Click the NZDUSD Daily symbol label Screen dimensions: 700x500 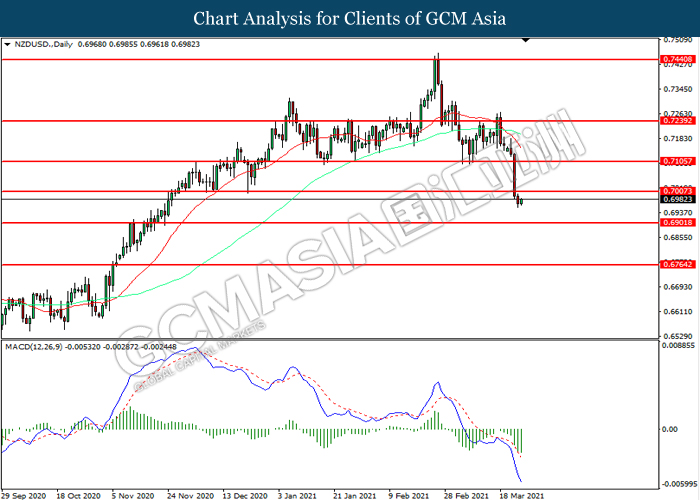click(40, 45)
